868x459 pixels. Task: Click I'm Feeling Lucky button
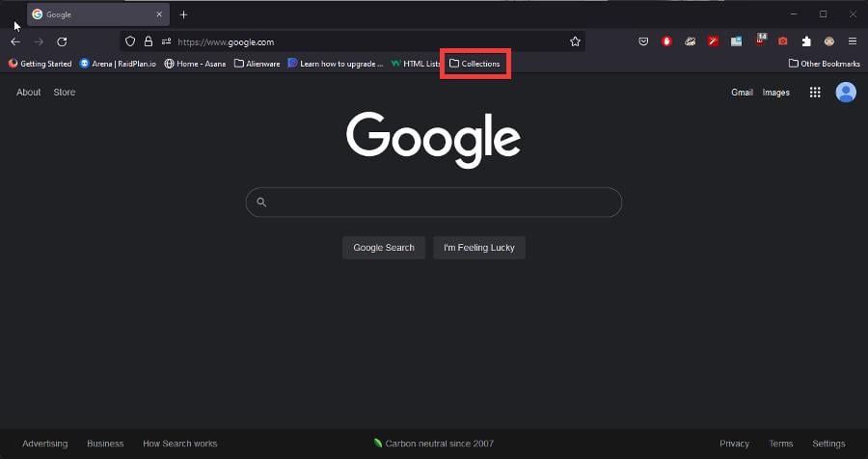click(479, 248)
